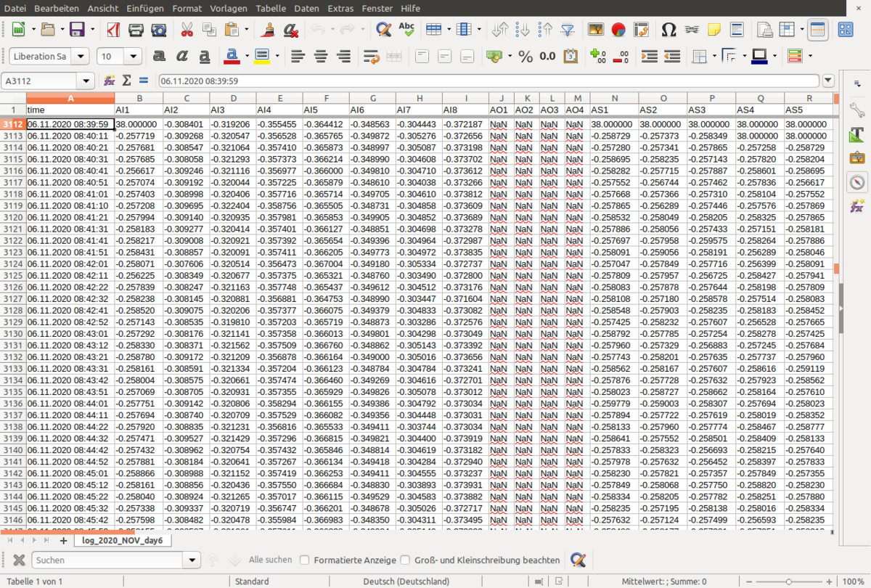The image size is (871, 588).
Task: Open the Name Box dropdown arrow
Action: tap(87, 81)
